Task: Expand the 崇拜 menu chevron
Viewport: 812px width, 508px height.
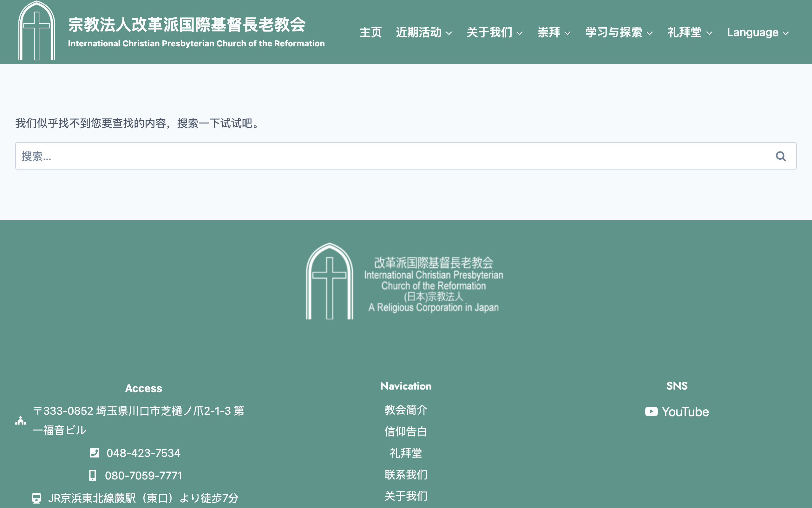Action: [x=568, y=33]
